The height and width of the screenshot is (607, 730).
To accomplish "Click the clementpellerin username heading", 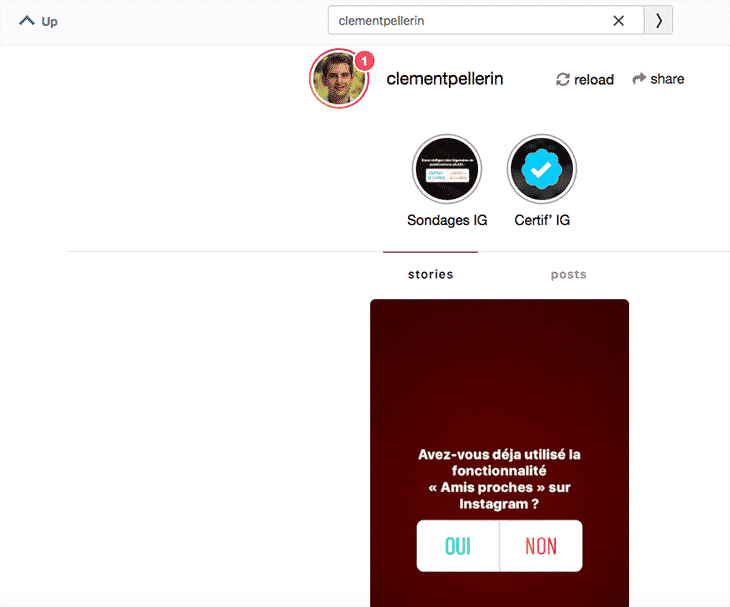I will [444, 79].
